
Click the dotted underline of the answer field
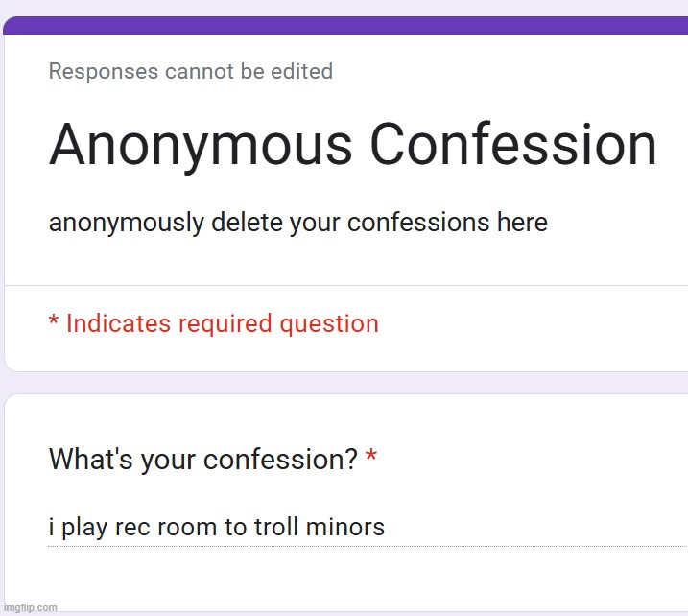480,547
